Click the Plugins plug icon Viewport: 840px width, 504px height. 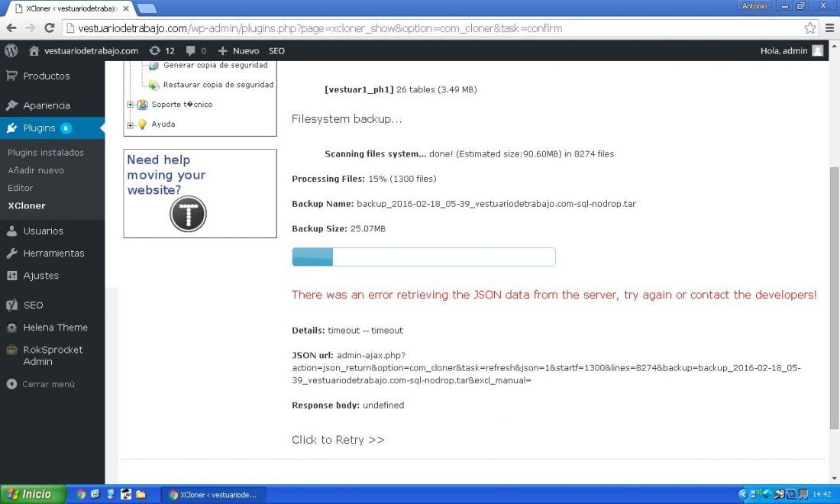click(11, 128)
